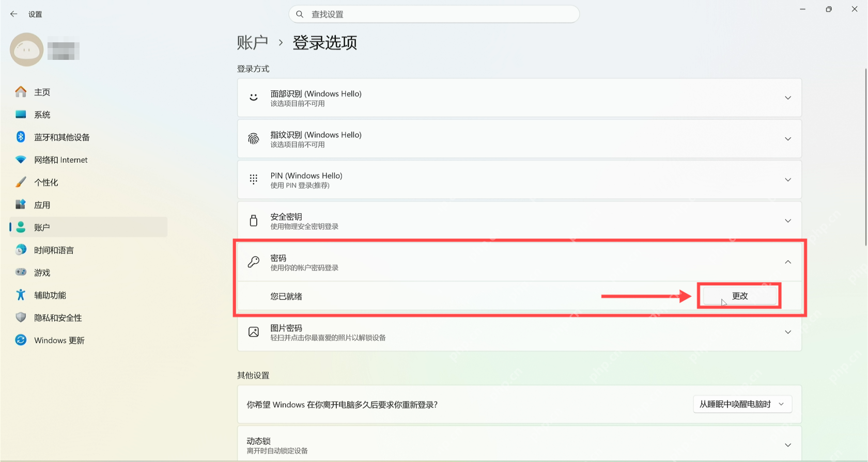Open the Windows 更新 refresh icon
This screenshot has height=462, width=868.
point(21,340)
